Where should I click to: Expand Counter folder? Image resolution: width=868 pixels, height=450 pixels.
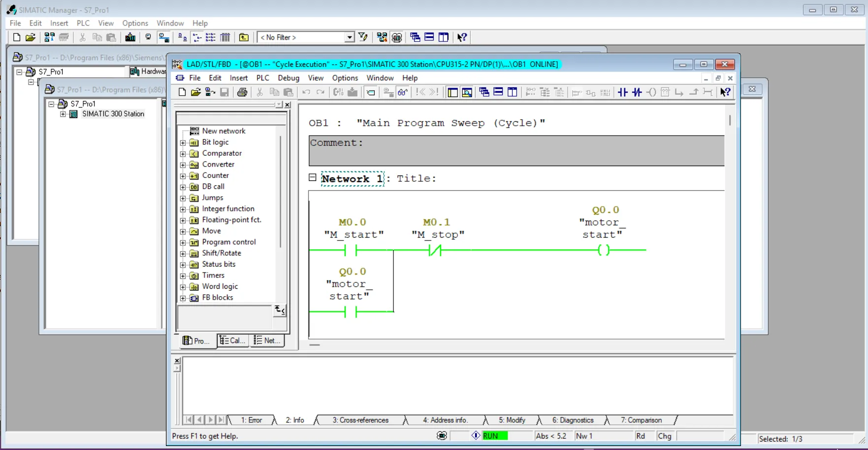click(x=183, y=176)
